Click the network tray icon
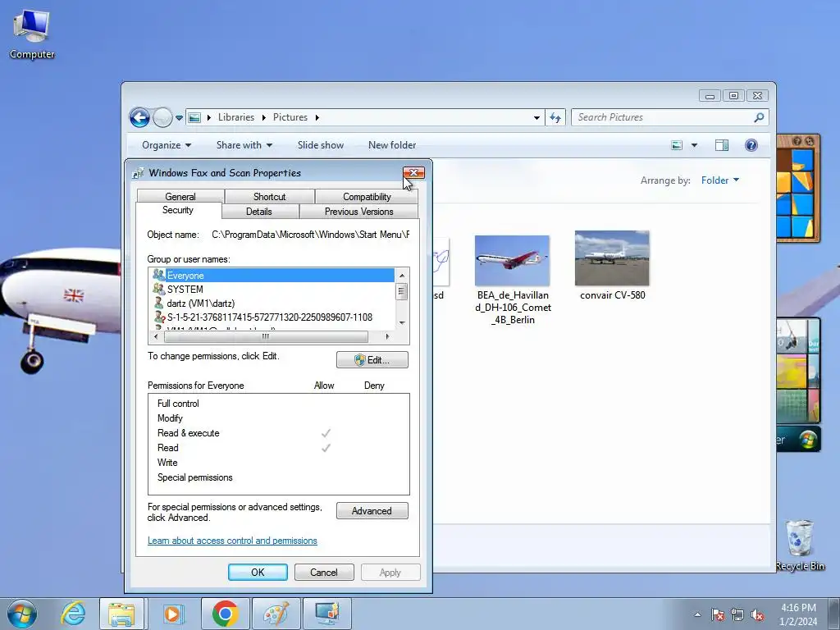Viewport: 840px width, 630px height. point(737,614)
